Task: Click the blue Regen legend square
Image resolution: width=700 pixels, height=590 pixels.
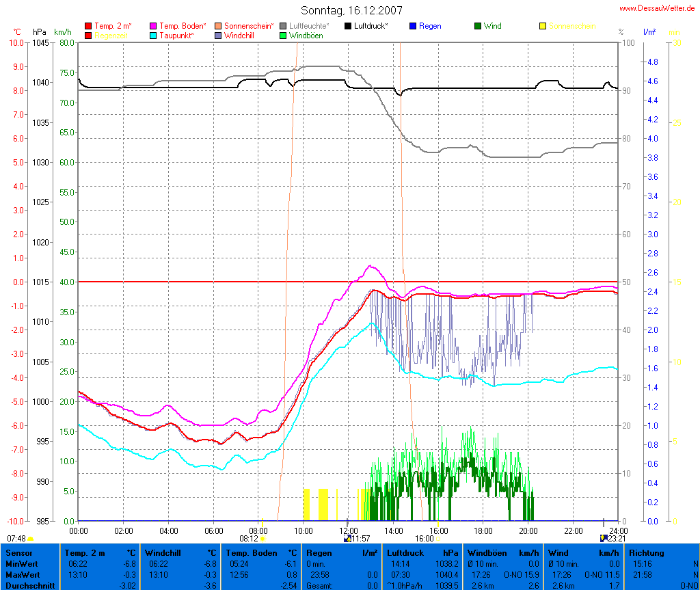Action: 412,26
